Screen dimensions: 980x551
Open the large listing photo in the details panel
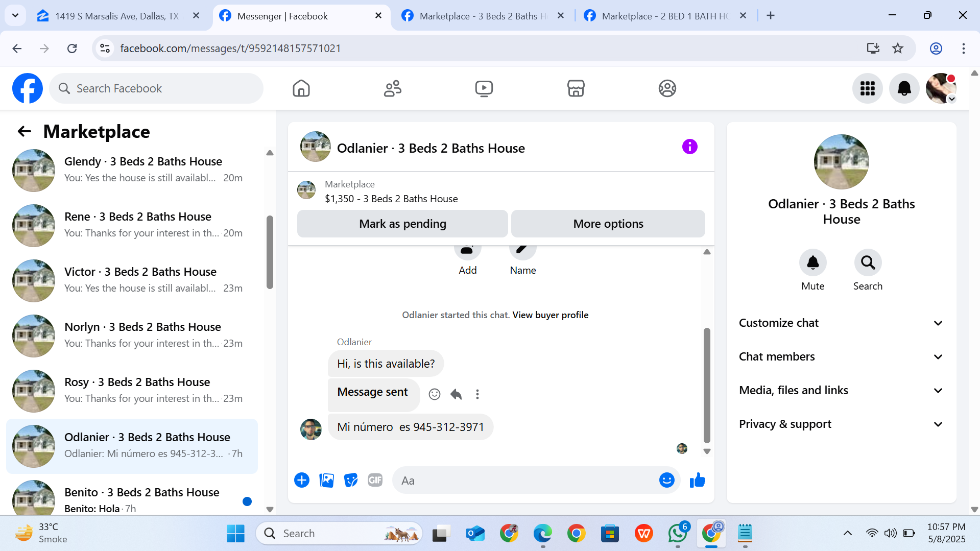click(841, 162)
